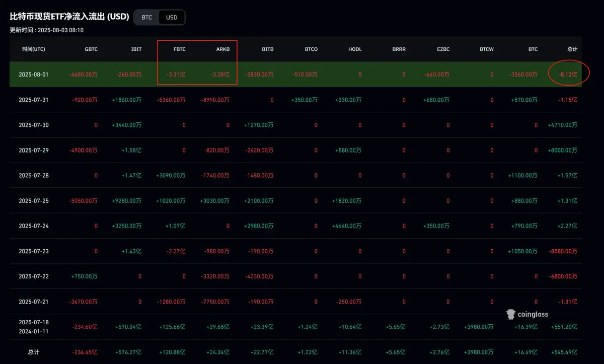Screen dimensions: 604x364
Task: Select the 2025-08-01 date row
Action: tap(295, 74)
